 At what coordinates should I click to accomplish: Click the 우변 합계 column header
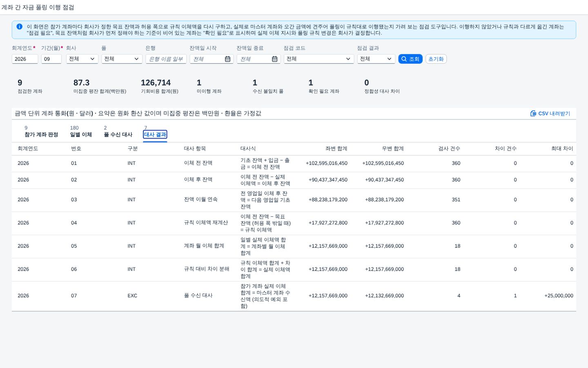pos(393,148)
